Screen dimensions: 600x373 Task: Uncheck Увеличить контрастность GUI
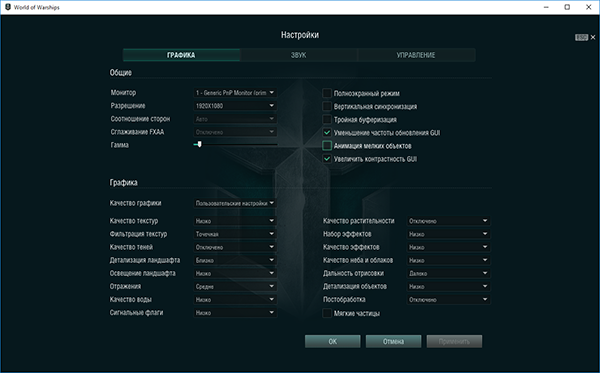(327, 158)
